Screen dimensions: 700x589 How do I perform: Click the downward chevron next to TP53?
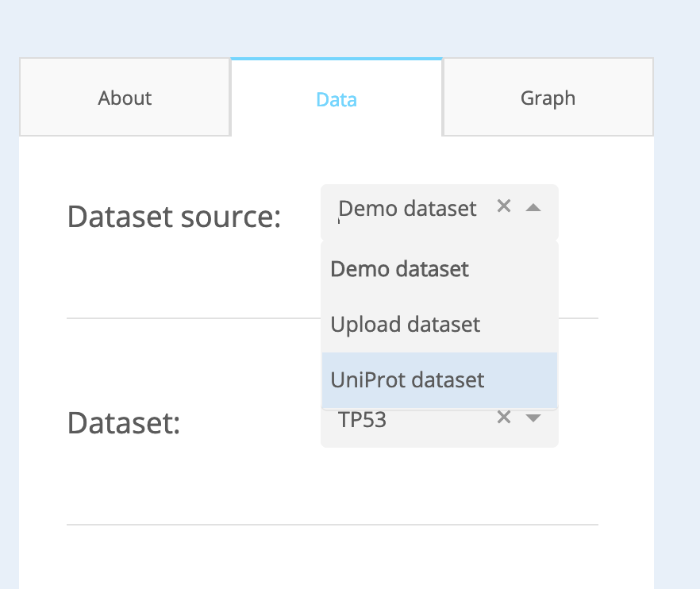533,418
